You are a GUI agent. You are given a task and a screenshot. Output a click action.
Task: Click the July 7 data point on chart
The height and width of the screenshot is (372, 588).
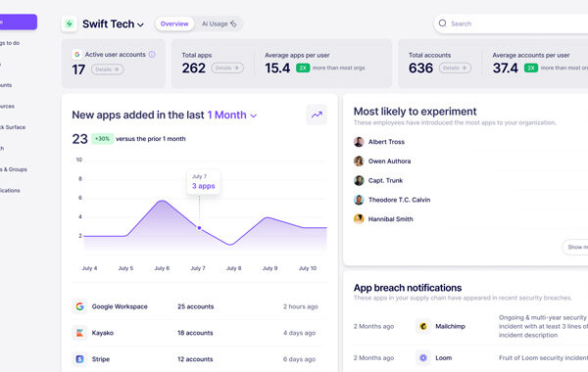199,228
